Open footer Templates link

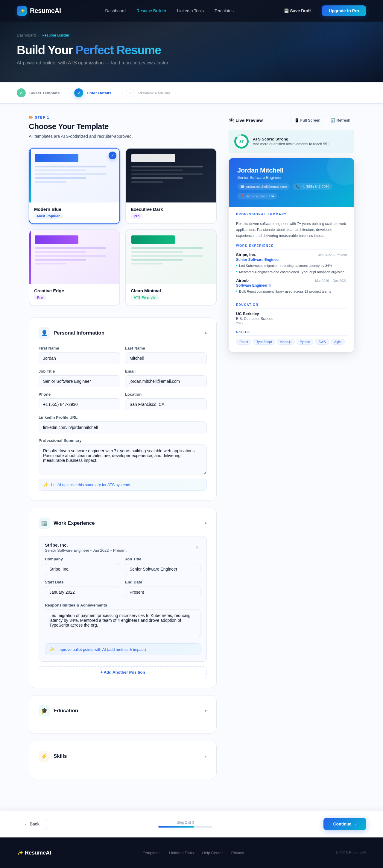click(x=151, y=853)
